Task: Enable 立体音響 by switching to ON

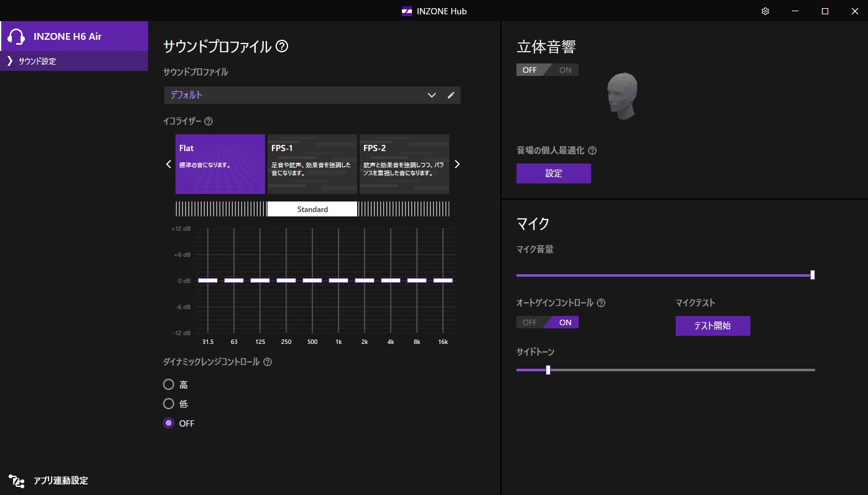Action: coord(565,70)
